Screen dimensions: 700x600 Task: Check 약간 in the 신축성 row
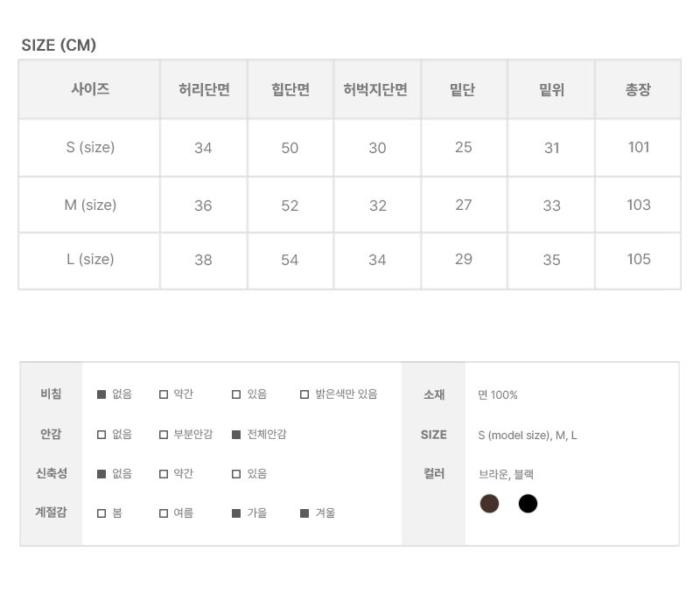click(164, 474)
